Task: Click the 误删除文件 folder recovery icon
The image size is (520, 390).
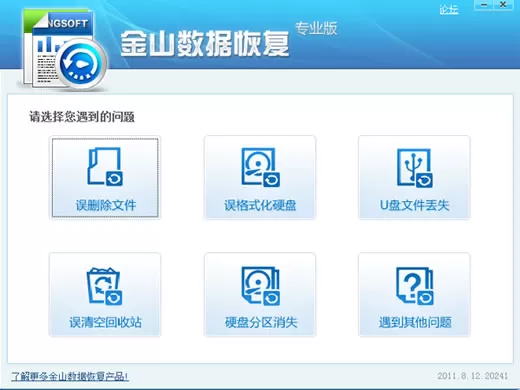Action: pos(105,166)
